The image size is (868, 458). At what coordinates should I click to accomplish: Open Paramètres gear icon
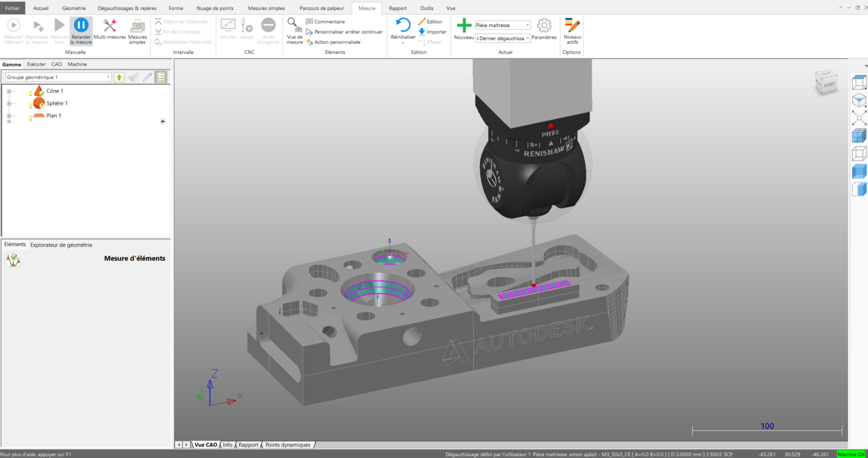point(543,25)
